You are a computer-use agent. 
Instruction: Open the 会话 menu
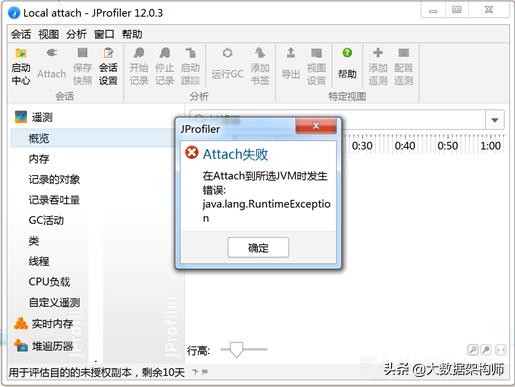click(x=21, y=34)
